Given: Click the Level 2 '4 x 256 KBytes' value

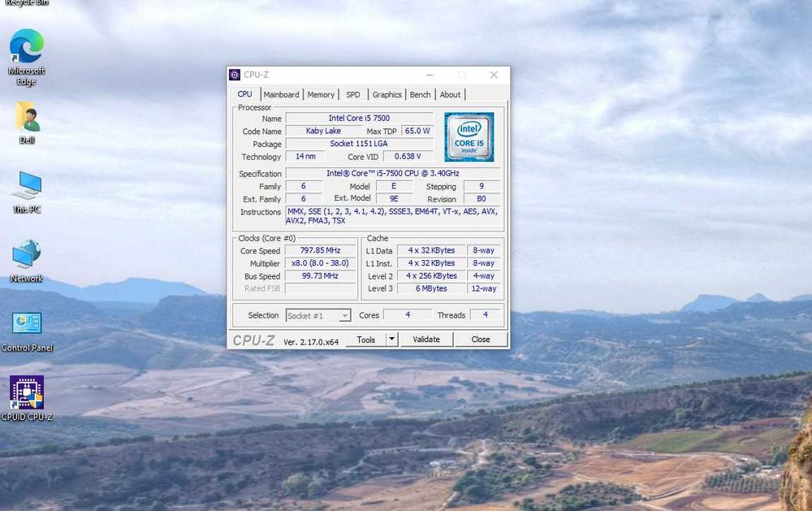Looking at the screenshot, I should 431,275.
